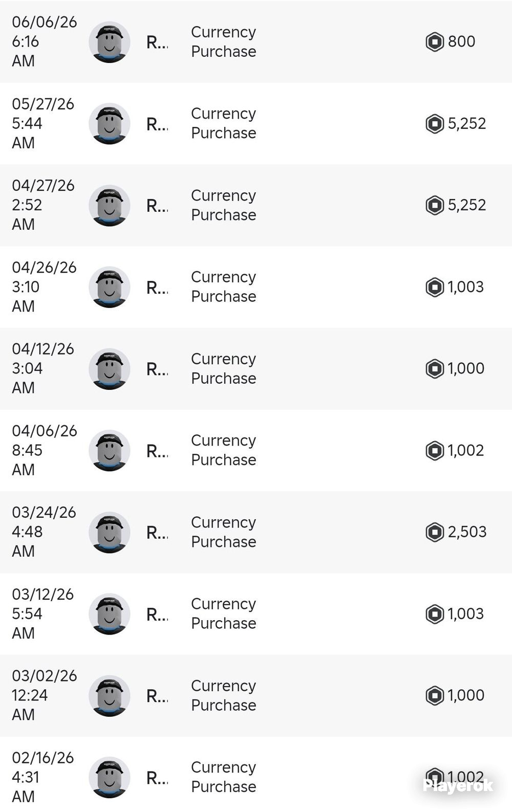
Task: Open the truncated username in the 05/27/26 row
Action: tap(157, 124)
